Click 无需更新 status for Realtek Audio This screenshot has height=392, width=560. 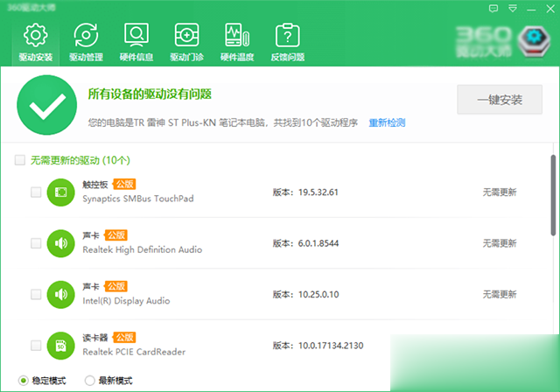500,243
